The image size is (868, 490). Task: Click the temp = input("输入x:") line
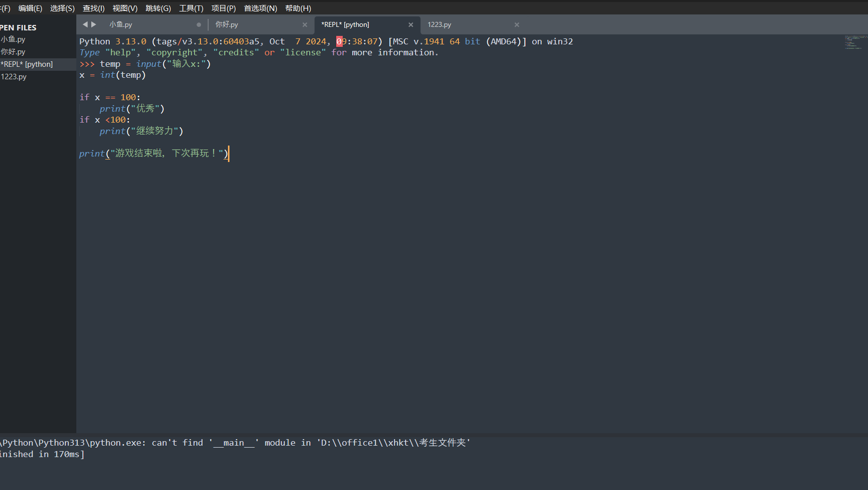[x=145, y=64]
